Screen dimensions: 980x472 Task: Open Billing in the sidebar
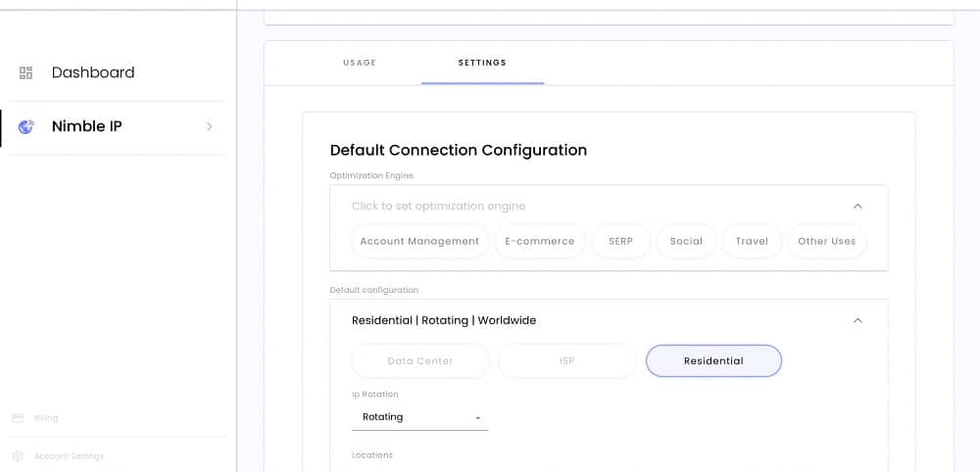click(46, 418)
